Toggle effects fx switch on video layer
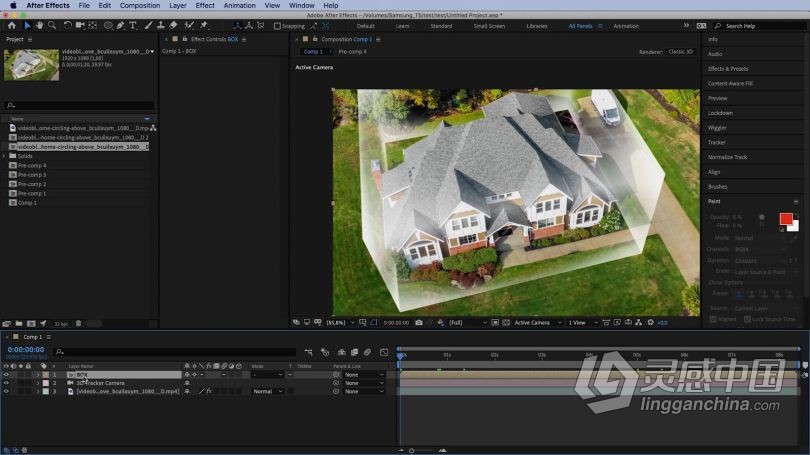Image resolution: width=810 pixels, height=455 pixels. point(209,391)
